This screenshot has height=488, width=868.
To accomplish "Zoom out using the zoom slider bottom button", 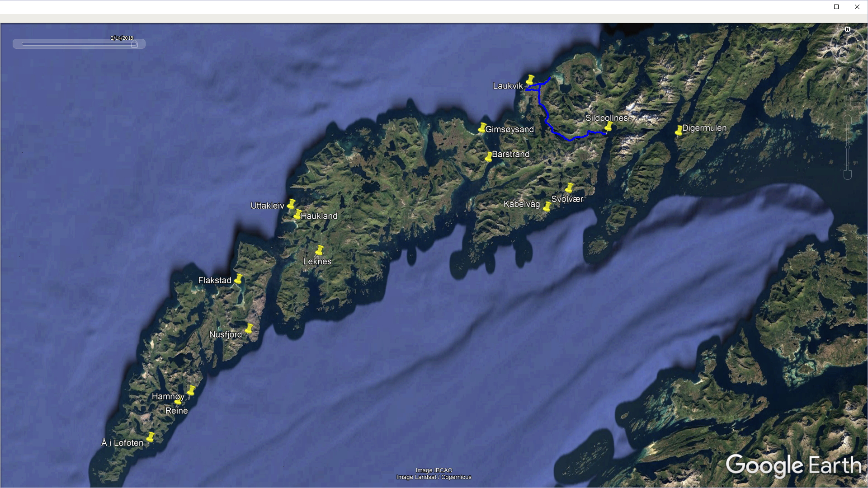I will pyautogui.click(x=848, y=174).
